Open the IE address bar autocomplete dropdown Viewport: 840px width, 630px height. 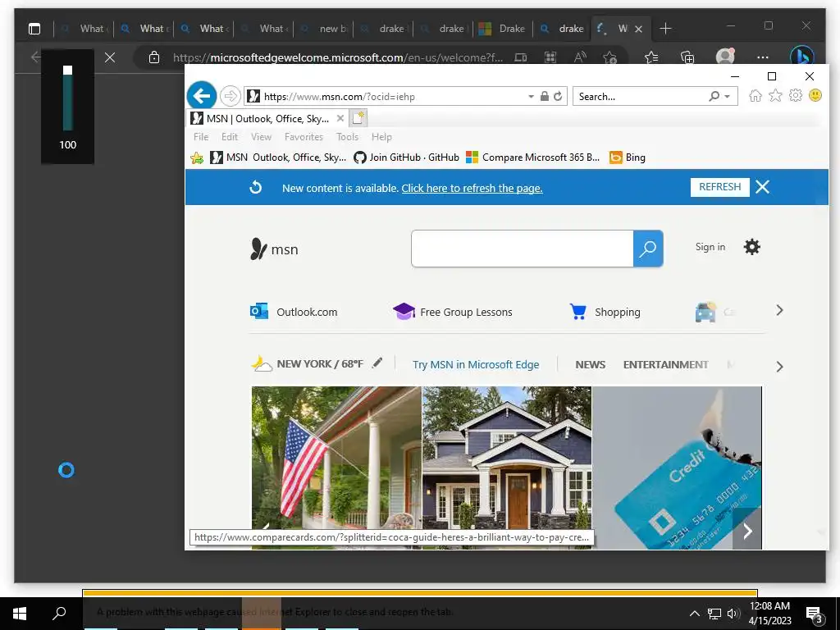click(531, 97)
